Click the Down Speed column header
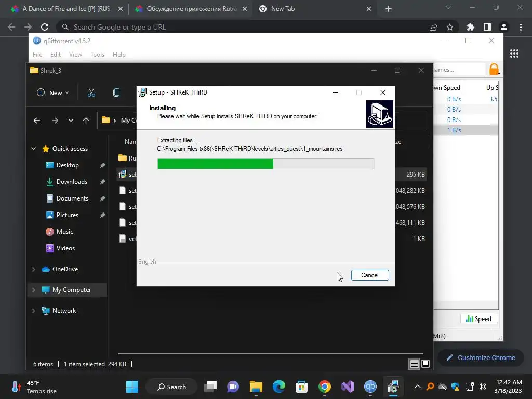The width and height of the screenshot is (532, 399). (447, 88)
